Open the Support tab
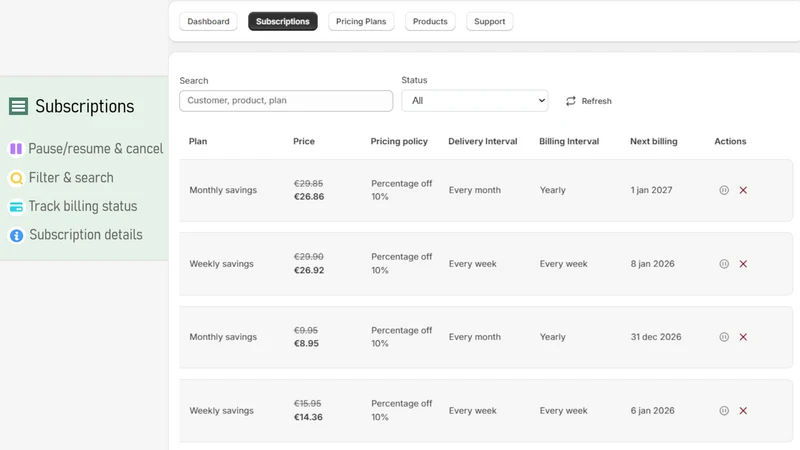800x450 pixels. (x=489, y=21)
